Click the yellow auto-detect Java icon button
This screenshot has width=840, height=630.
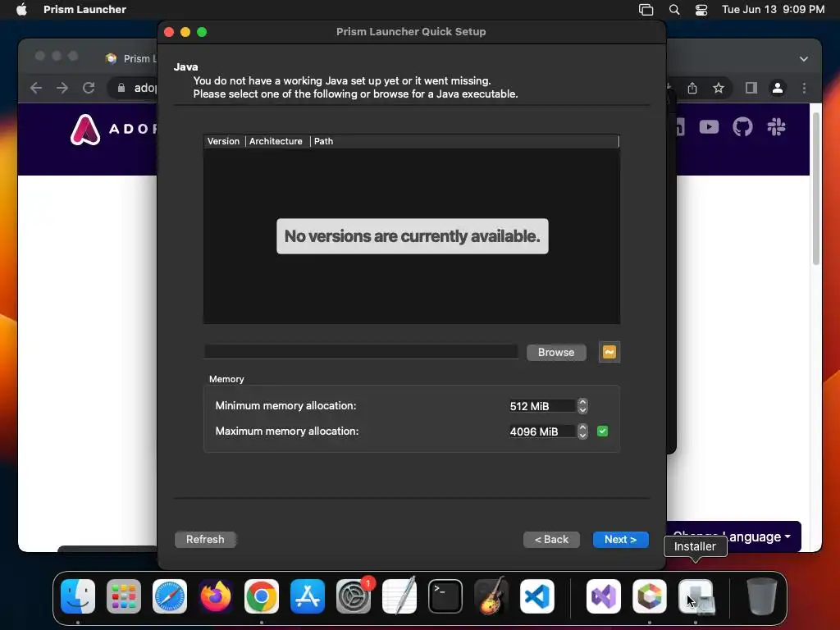click(609, 352)
